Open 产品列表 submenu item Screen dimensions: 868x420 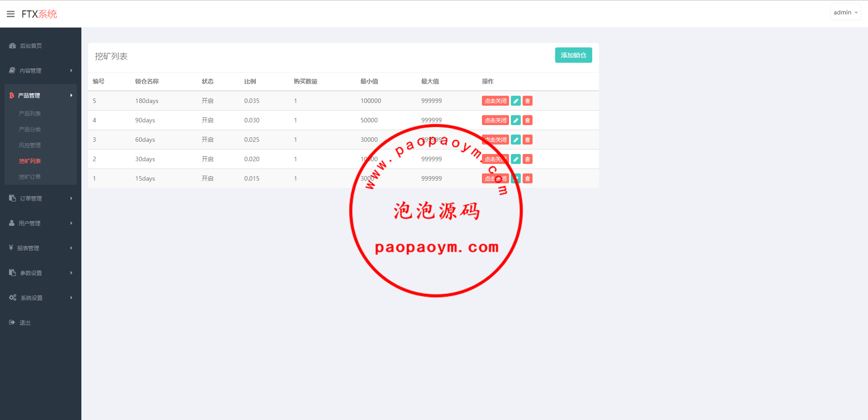pyautogui.click(x=30, y=113)
